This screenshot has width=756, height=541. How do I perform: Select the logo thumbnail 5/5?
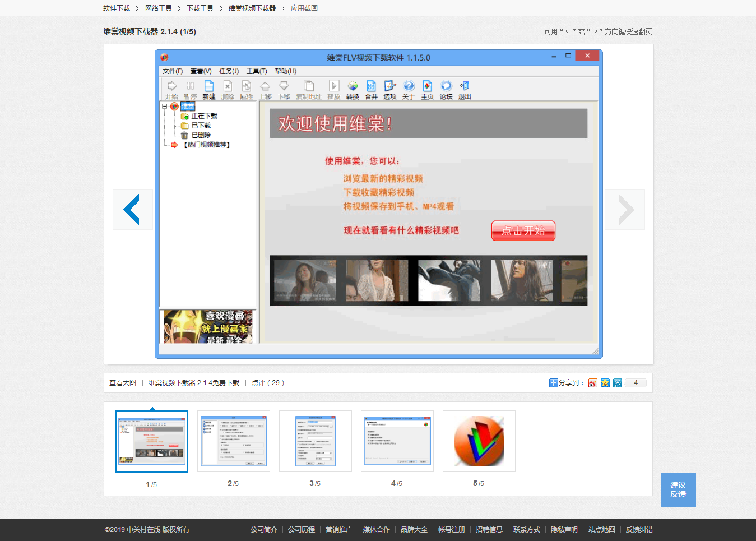(479, 441)
